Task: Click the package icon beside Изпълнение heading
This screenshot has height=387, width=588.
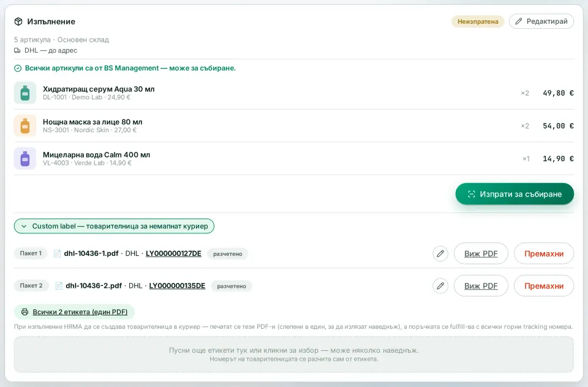Action: pos(18,22)
